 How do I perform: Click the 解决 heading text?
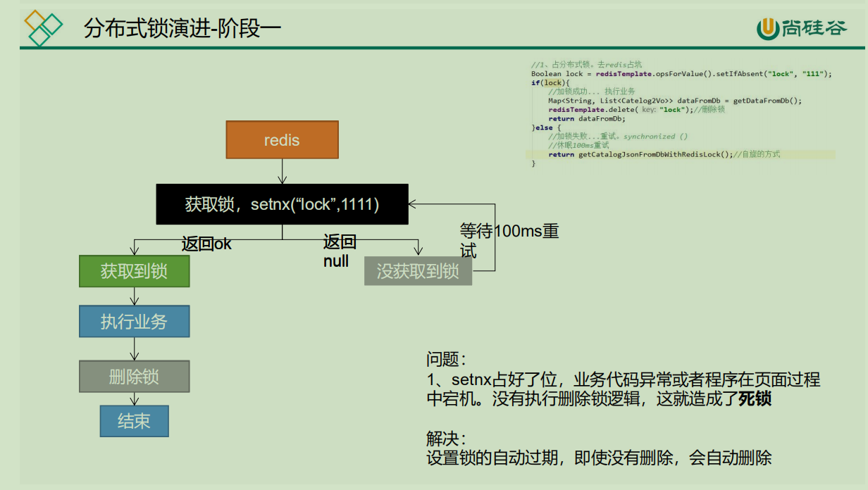pos(446,438)
